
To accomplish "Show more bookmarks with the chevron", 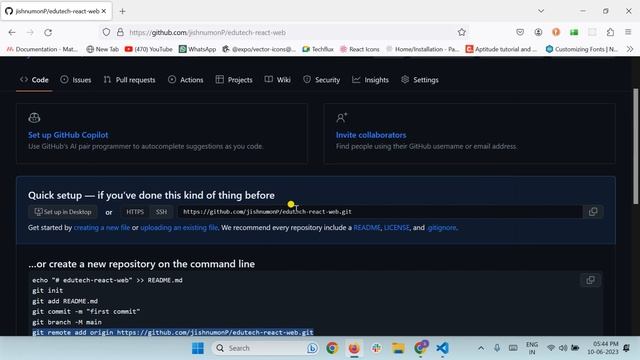I will tap(630, 49).
